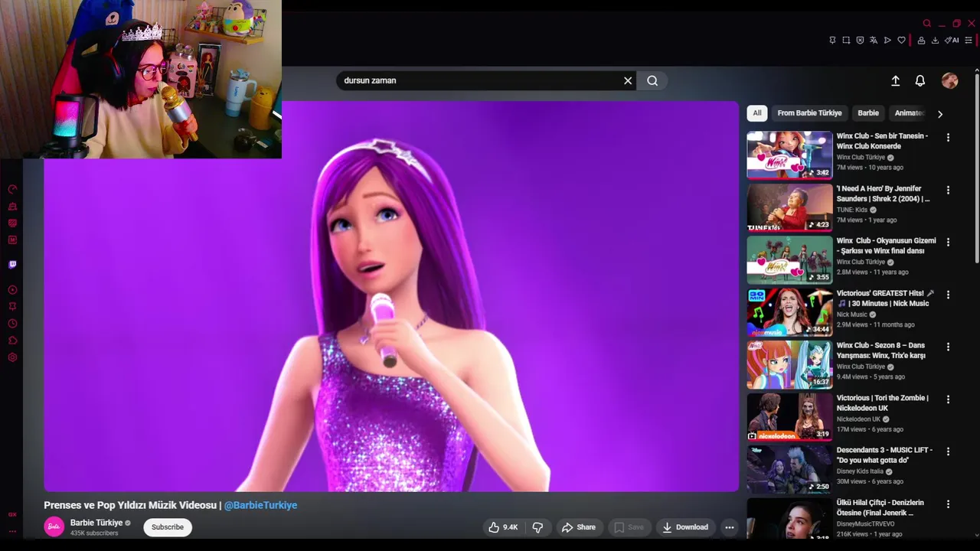Open the Twitch panel in the sidebar
This screenshot has height=551, width=980.
point(12,265)
